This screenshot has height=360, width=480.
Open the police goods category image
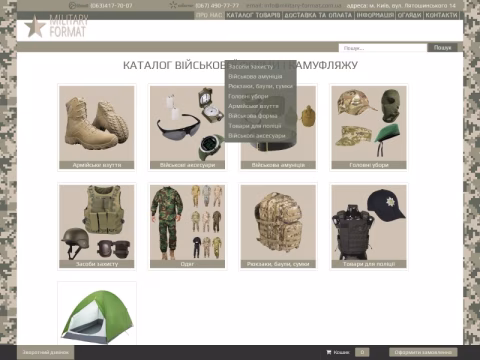369,222
